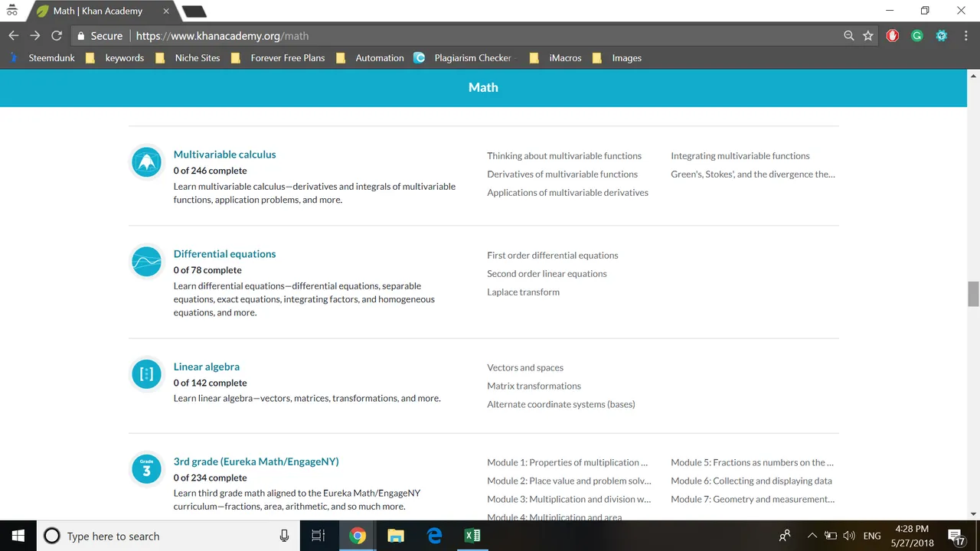
Task: Open 3rd grade (Eureka Math/EngageNY) link
Action: pyautogui.click(x=256, y=461)
